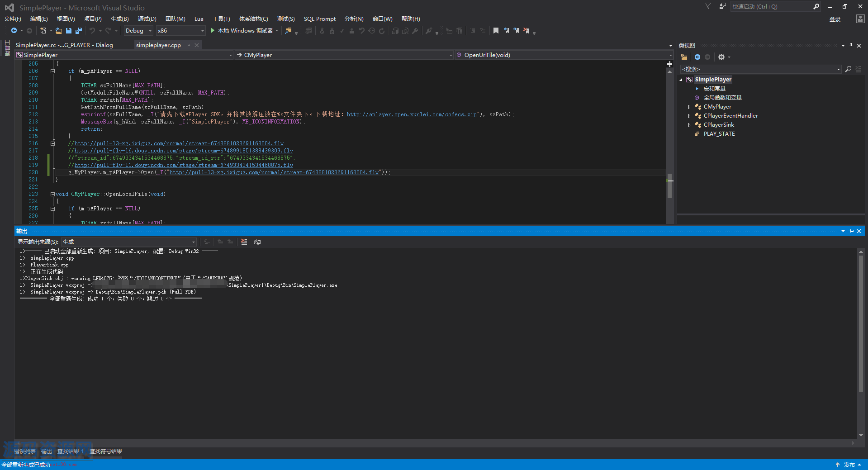Open the 生成(B) build menu
This screenshot has height=470, width=868.
(x=120, y=19)
